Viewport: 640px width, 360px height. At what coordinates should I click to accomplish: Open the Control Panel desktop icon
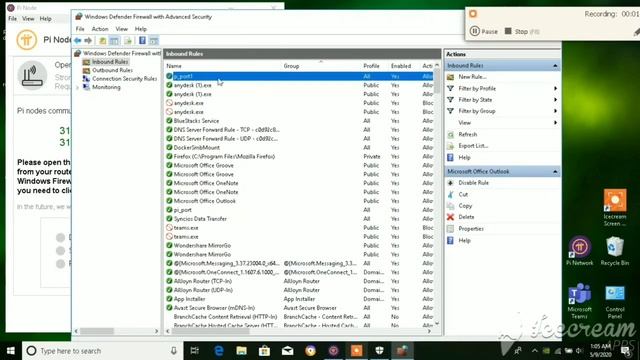pos(615,302)
